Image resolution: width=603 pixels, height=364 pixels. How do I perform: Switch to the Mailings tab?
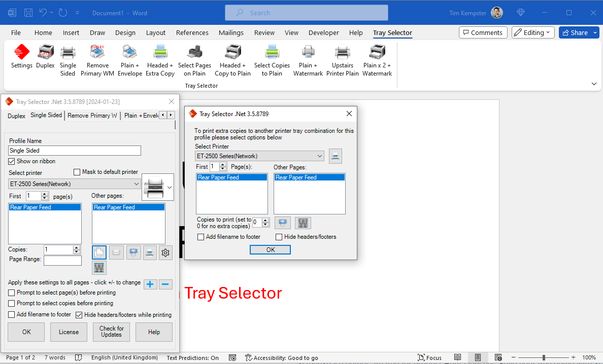pyautogui.click(x=231, y=32)
